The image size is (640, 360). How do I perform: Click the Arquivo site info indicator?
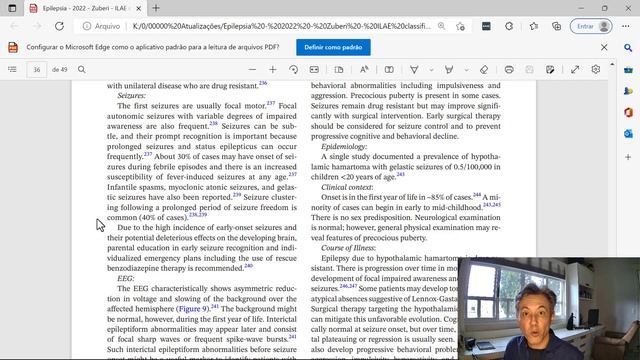pyautogui.click(x=102, y=26)
